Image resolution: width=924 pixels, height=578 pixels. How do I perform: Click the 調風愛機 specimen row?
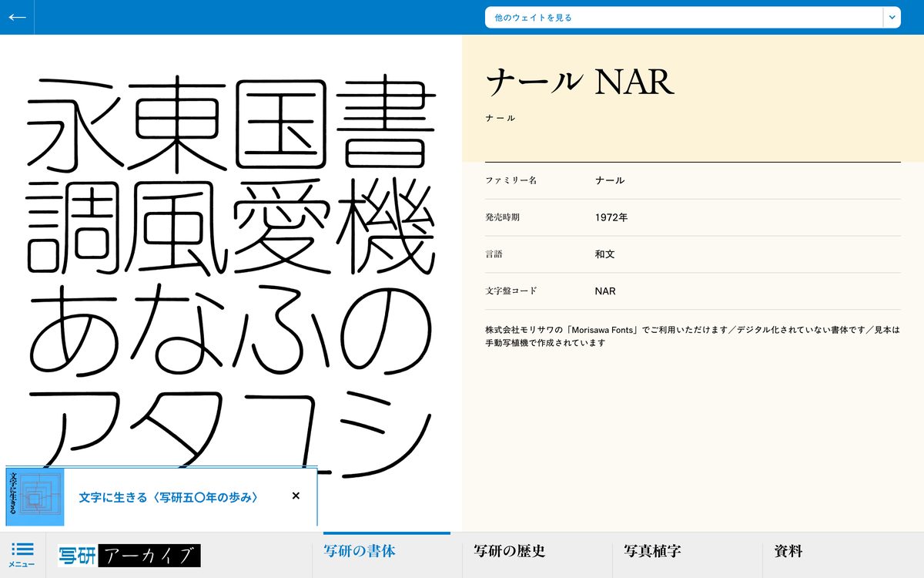pyautogui.click(x=231, y=227)
